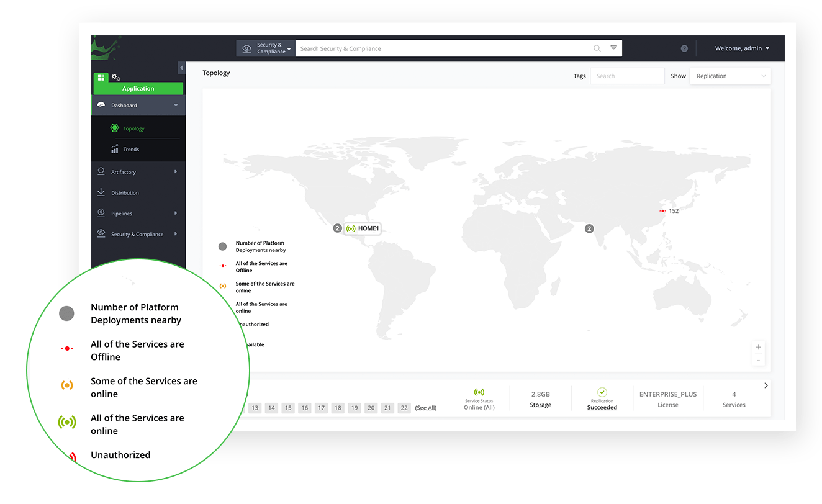Open Distribution in the sidebar
Viewport: 822px width, 504px height.
click(125, 193)
